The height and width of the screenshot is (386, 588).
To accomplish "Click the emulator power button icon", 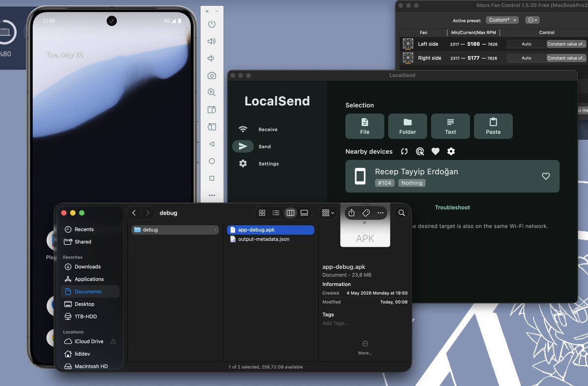I will click(x=212, y=24).
